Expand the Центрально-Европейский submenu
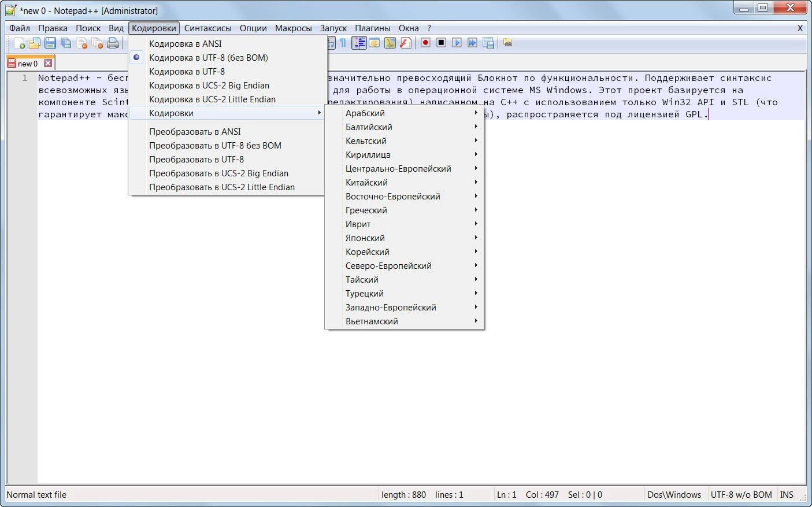812x507 pixels. tap(405, 168)
